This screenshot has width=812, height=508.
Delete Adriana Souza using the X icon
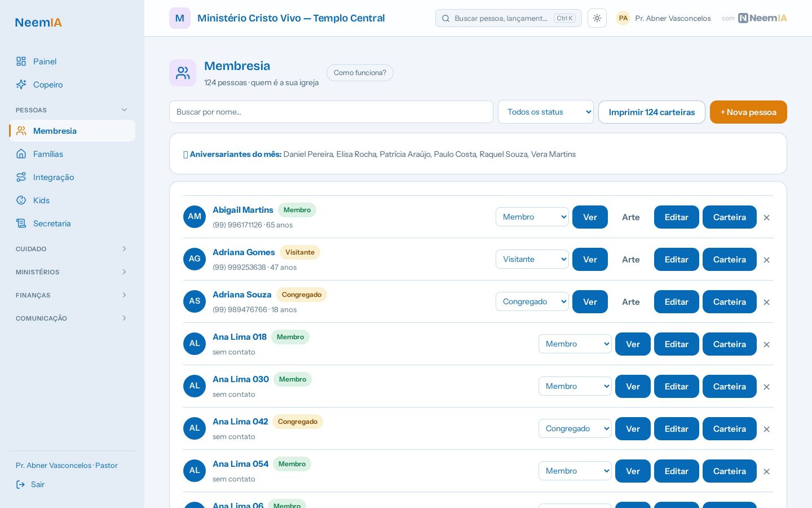(766, 302)
